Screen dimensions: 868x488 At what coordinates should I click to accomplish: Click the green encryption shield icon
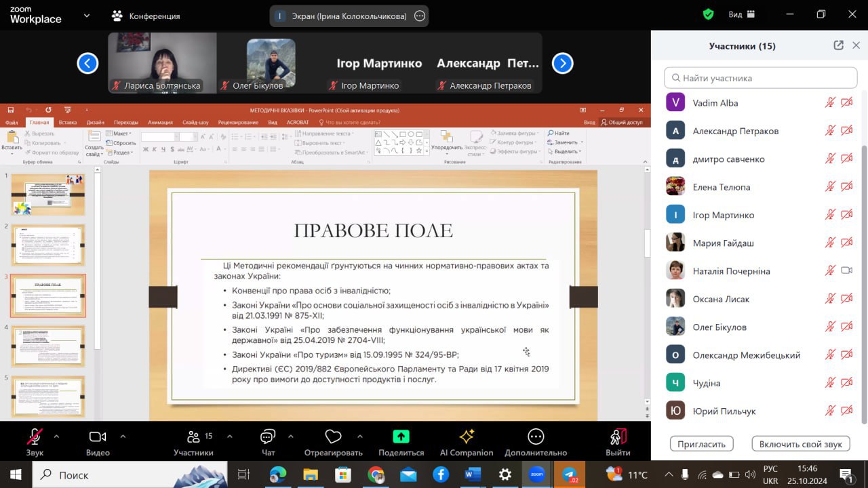coord(708,14)
